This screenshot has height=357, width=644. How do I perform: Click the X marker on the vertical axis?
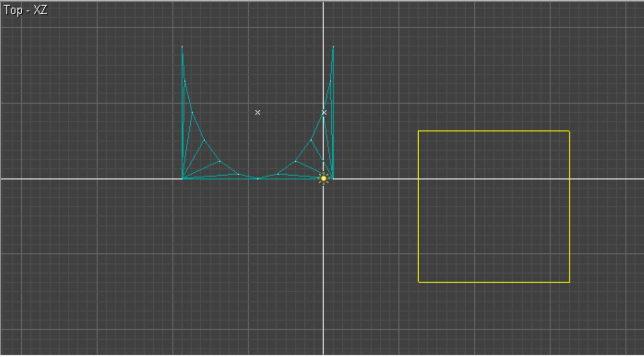(324, 113)
